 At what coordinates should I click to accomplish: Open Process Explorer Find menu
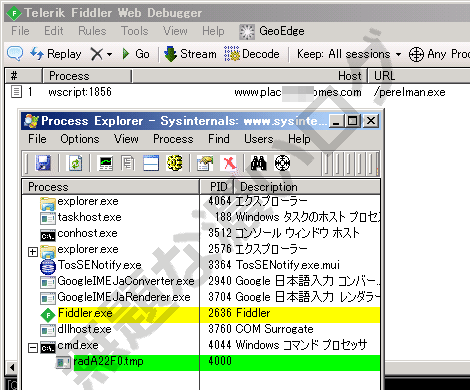pyautogui.click(x=219, y=139)
